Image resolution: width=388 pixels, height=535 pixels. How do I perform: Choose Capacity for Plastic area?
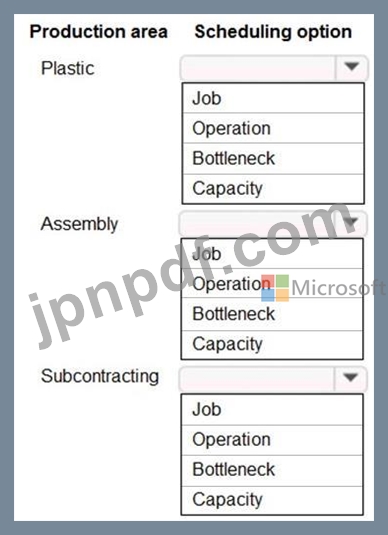273,189
